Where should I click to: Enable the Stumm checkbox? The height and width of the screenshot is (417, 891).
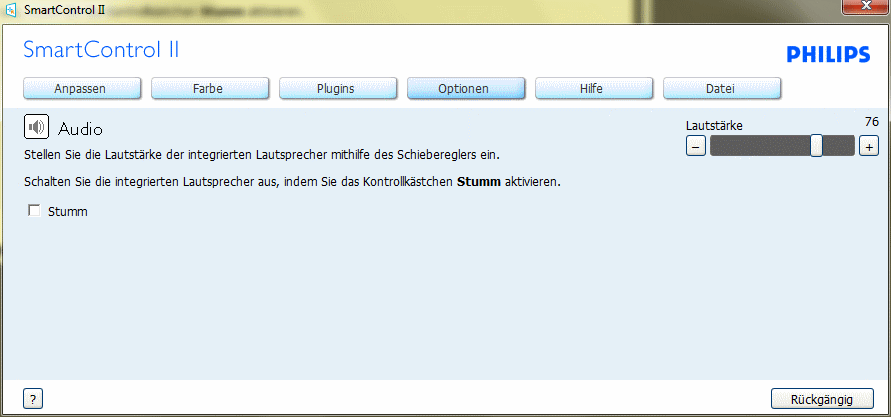[35, 211]
